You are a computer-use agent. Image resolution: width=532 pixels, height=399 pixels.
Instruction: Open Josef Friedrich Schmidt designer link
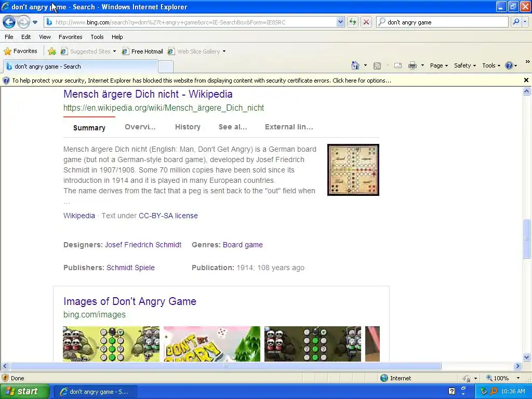tap(143, 245)
